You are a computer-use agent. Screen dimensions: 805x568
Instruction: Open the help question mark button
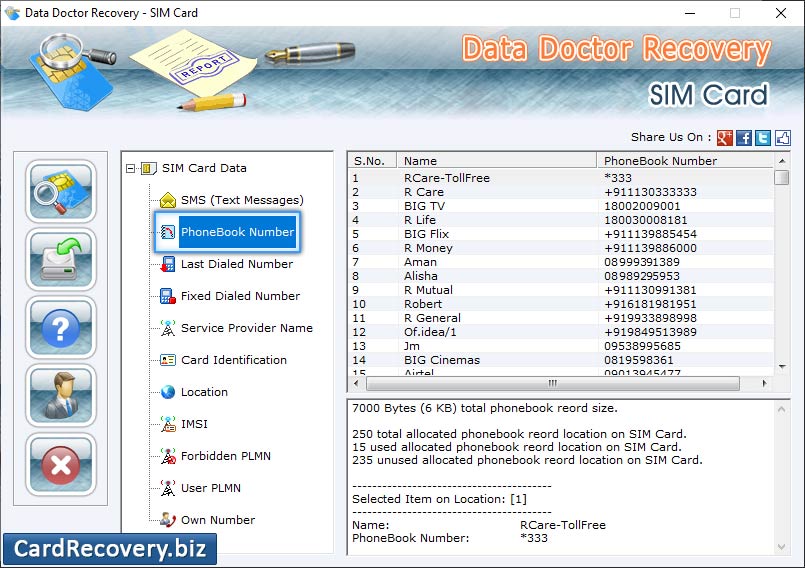pos(61,328)
